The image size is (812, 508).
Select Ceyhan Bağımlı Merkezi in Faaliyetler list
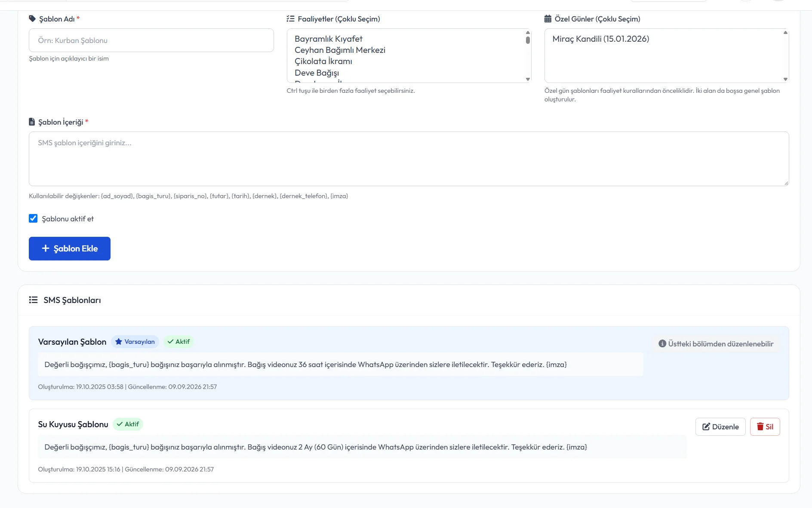(x=340, y=50)
